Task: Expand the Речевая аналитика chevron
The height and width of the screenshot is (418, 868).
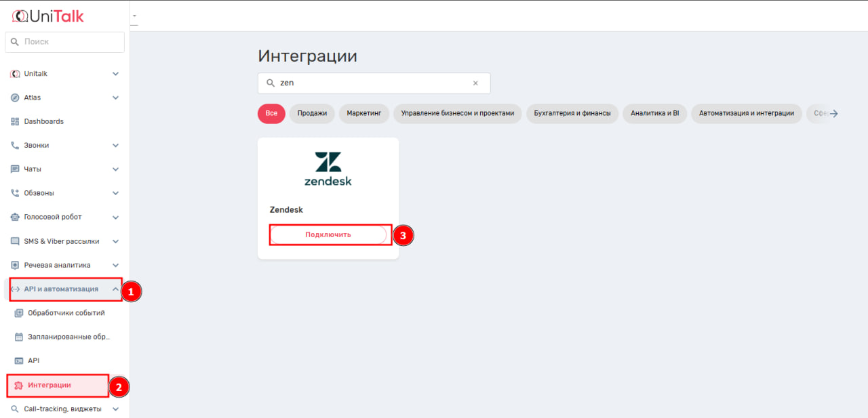Action: pos(115,266)
